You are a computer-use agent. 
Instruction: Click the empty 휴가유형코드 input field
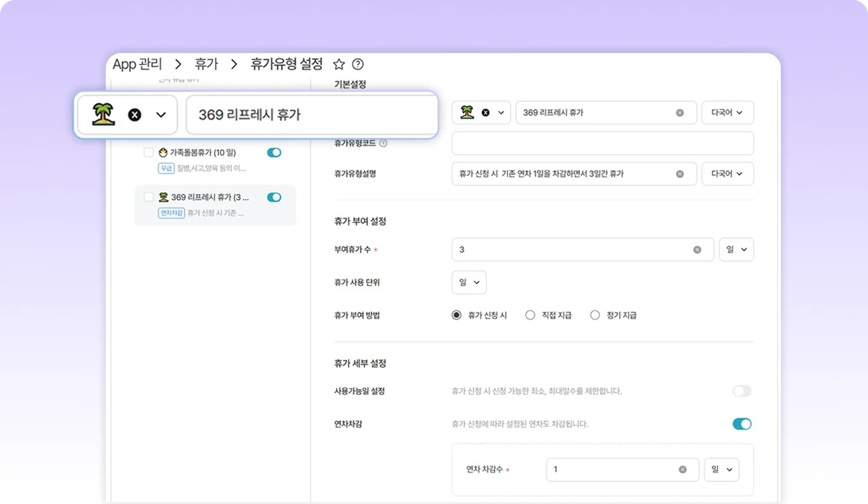pos(602,143)
